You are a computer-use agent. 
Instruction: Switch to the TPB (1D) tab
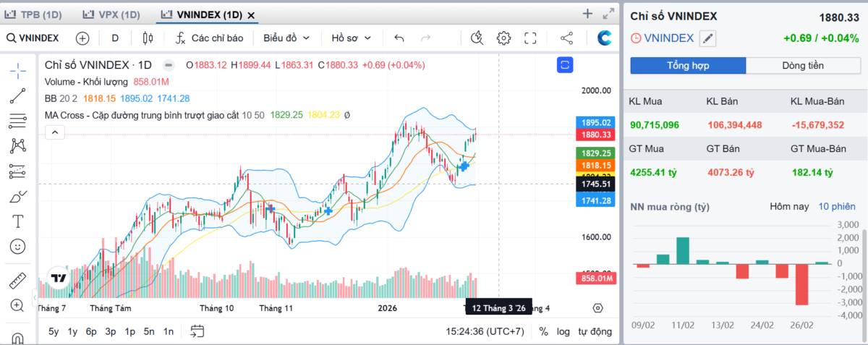[x=34, y=14]
